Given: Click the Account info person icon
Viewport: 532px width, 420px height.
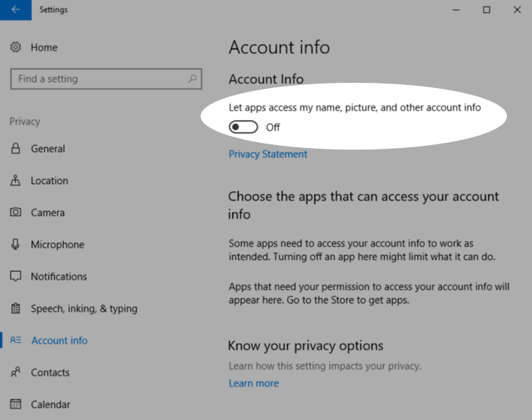Looking at the screenshot, I should 16,340.
